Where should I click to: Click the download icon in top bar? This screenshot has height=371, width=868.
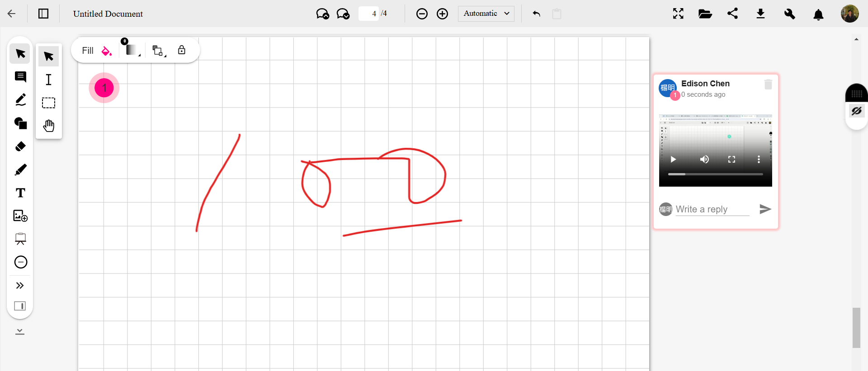pos(760,14)
